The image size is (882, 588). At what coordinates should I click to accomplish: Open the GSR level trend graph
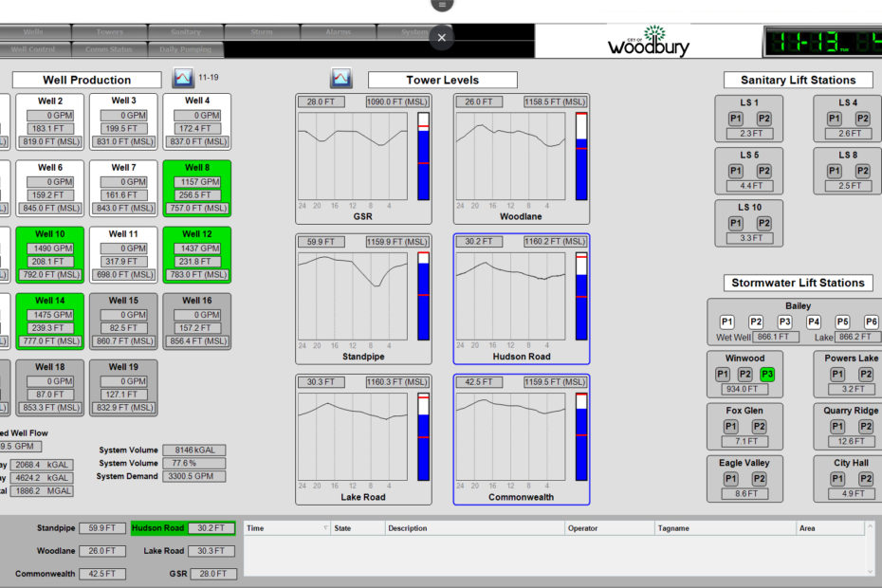pyautogui.click(x=353, y=156)
